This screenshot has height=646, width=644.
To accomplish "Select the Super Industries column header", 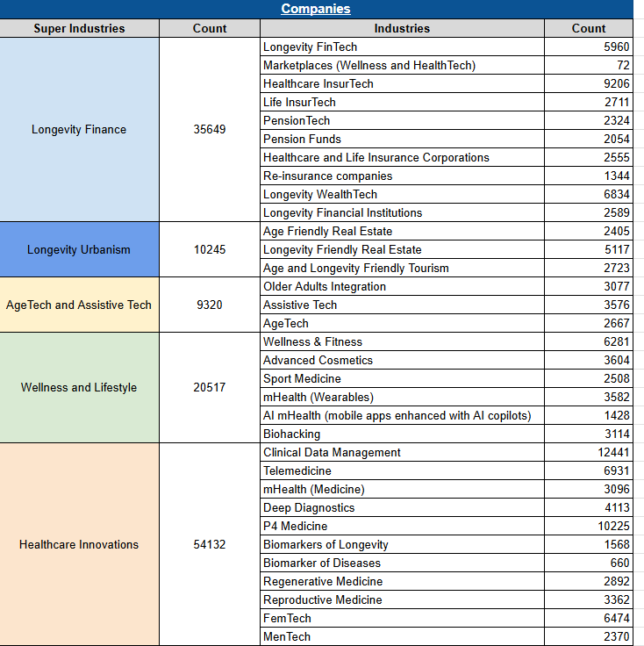I will point(79,28).
